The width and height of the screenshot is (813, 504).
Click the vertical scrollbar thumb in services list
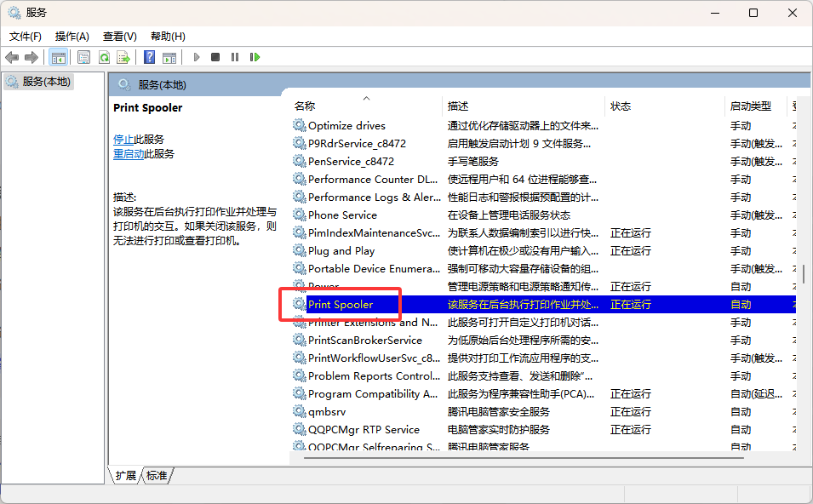(804, 274)
